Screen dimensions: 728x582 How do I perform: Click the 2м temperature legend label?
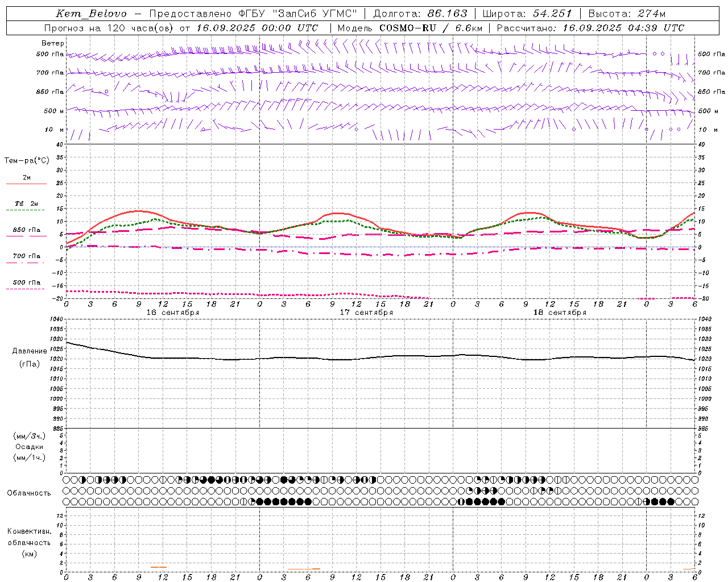point(27,177)
